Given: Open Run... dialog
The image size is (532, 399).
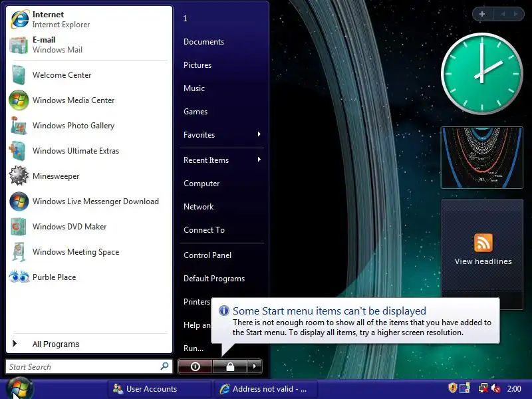Looking at the screenshot, I should coord(194,348).
